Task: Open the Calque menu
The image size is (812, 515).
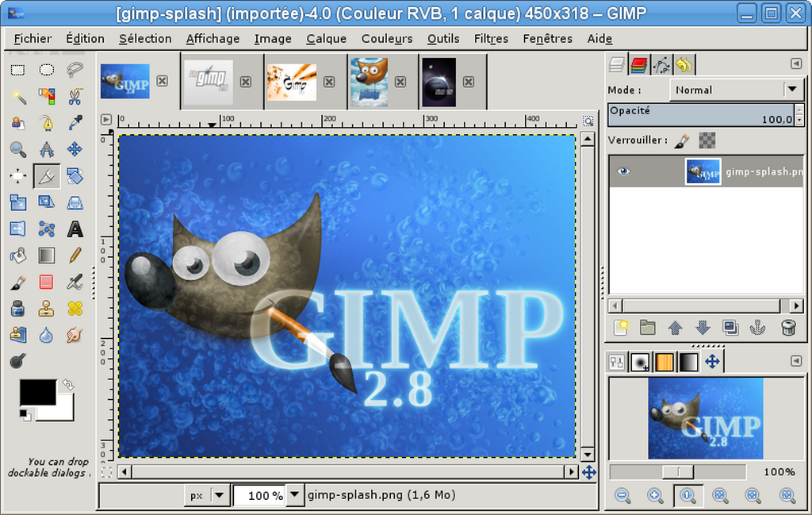Action: [x=326, y=38]
